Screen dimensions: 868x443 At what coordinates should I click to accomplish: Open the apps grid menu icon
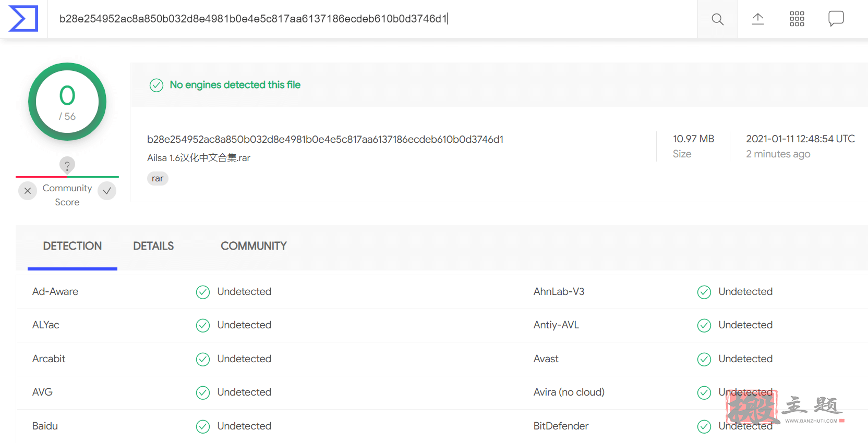pos(797,19)
